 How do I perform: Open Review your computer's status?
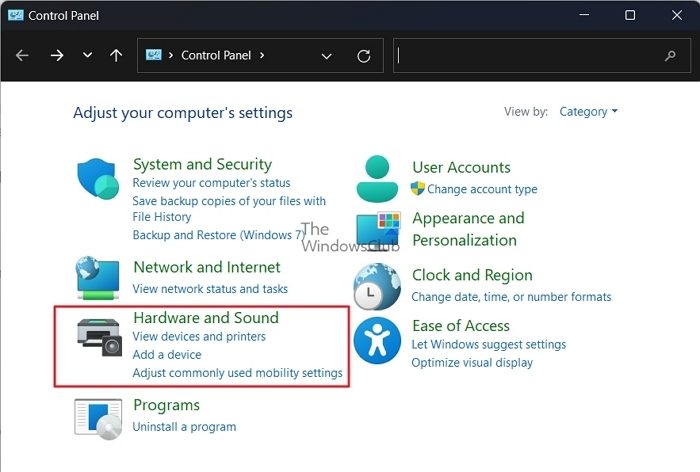211,183
